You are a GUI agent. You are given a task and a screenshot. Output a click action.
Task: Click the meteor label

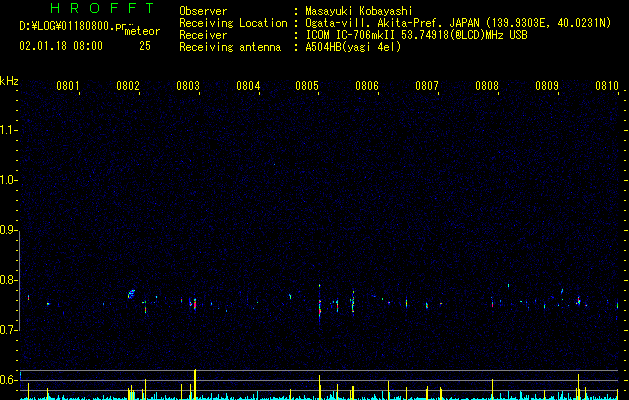pyautogui.click(x=142, y=31)
